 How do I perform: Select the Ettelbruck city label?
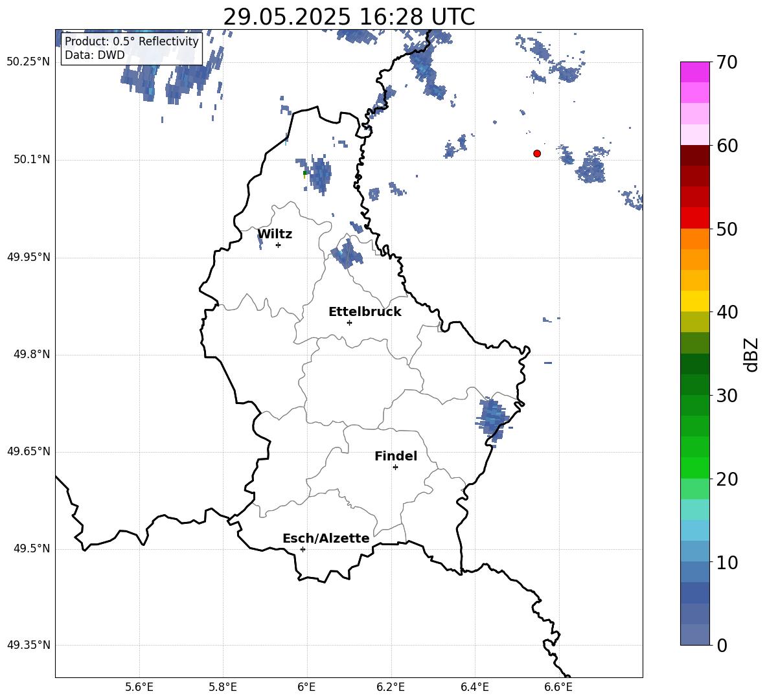tap(365, 312)
